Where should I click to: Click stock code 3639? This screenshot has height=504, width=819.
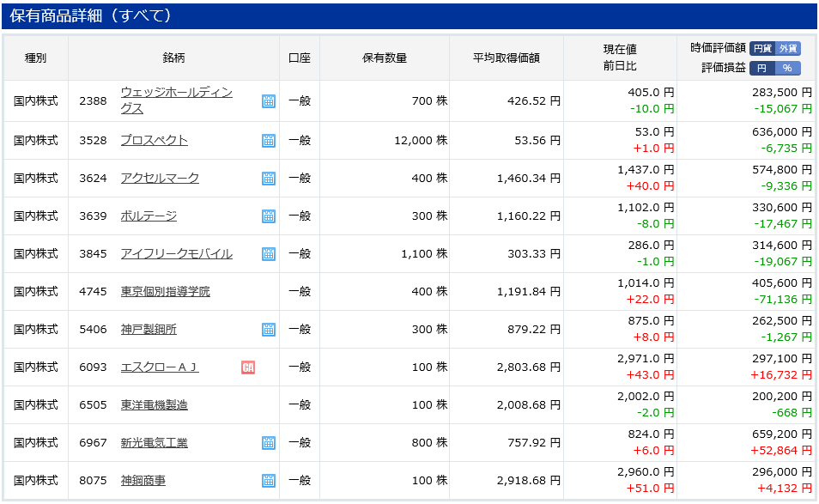(93, 216)
